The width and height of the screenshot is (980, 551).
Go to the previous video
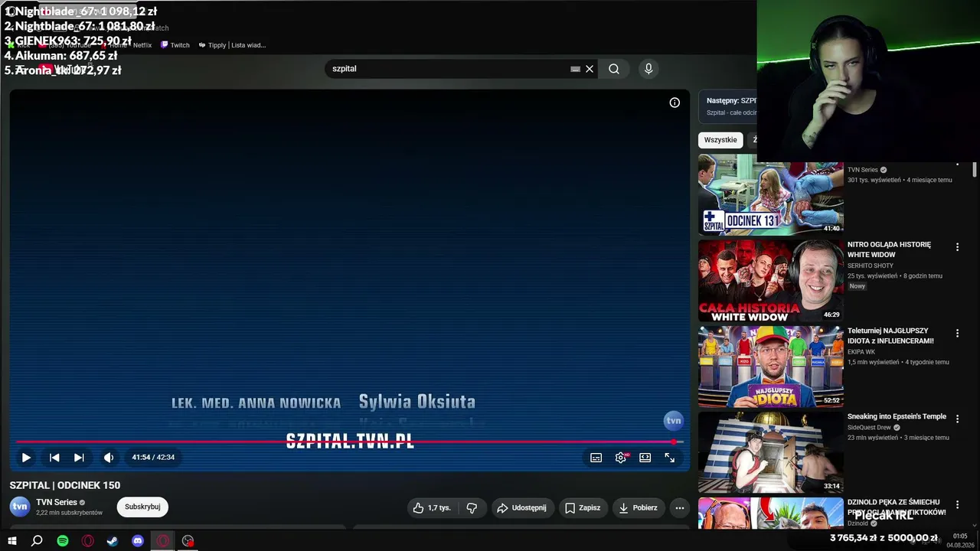pyautogui.click(x=54, y=458)
